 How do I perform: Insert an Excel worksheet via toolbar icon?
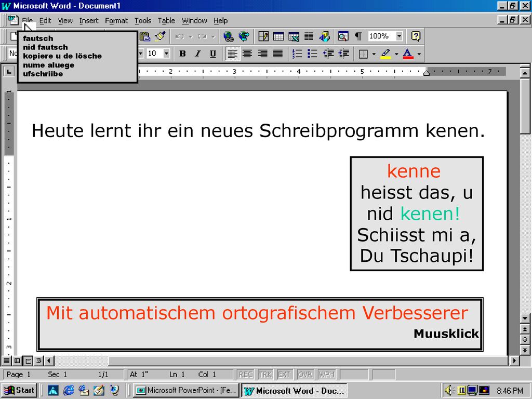(294, 36)
